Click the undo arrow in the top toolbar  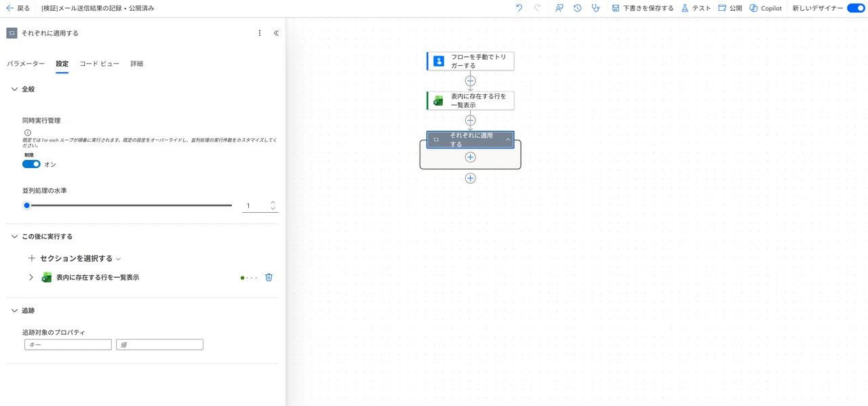pos(519,8)
